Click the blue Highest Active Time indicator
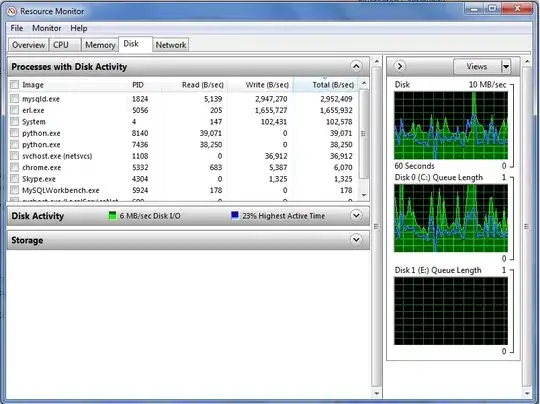The image size is (540, 404). pyautogui.click(x=235, y=216)
